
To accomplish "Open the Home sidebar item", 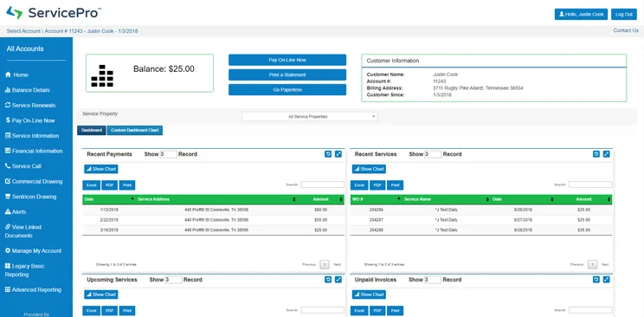I will pos(16,74).
